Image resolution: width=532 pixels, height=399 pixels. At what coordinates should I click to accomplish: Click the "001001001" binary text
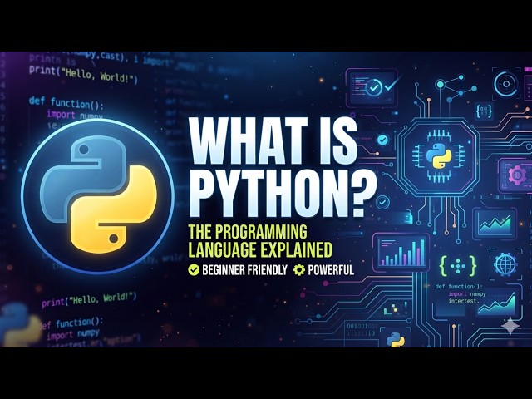click(x=362, y=327)
